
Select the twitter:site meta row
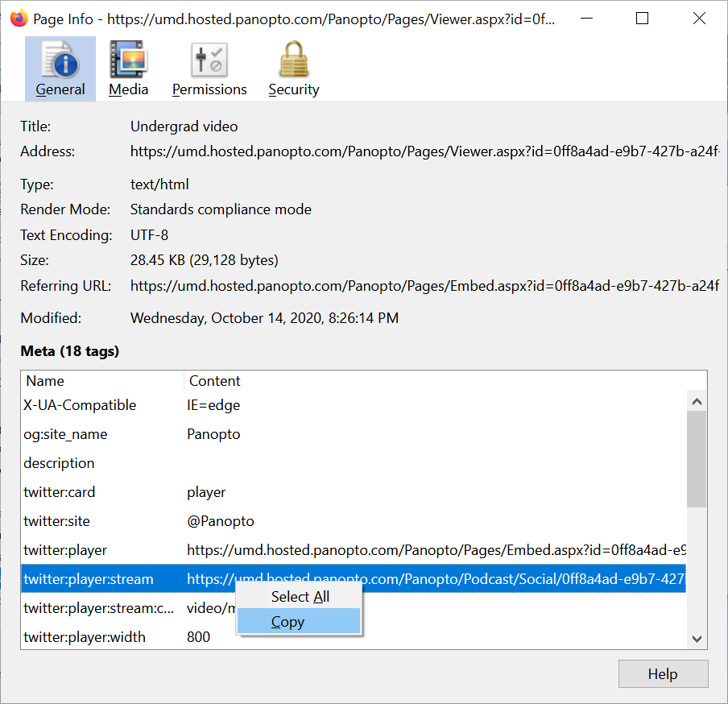(354, 521)
